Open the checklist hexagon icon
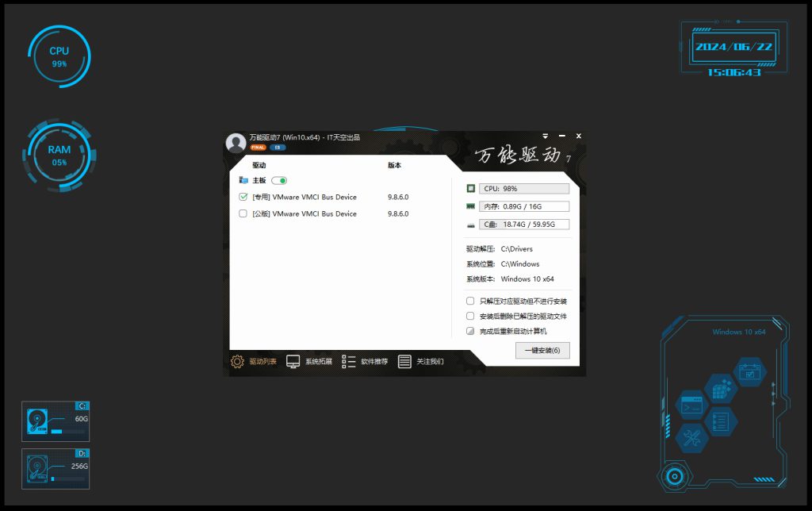Image resolution: width=812 pixels, height=511 pixels. (x=721, y=421)
